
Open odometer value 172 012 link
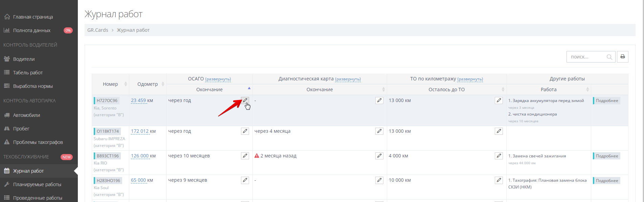tap(140, 131)
